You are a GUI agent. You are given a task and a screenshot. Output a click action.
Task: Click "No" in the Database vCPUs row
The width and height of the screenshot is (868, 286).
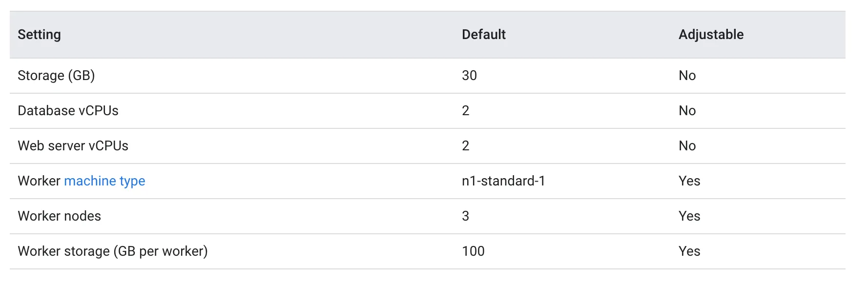point(687,111)
